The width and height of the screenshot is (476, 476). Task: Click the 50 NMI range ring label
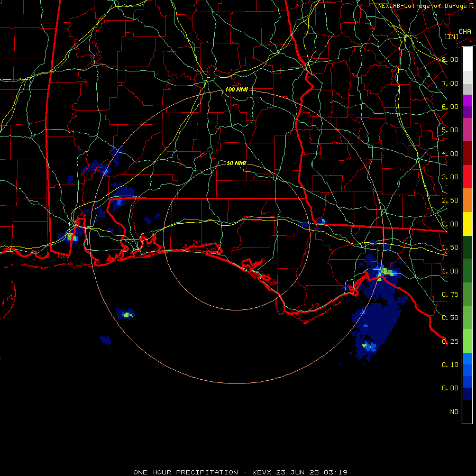236,163
